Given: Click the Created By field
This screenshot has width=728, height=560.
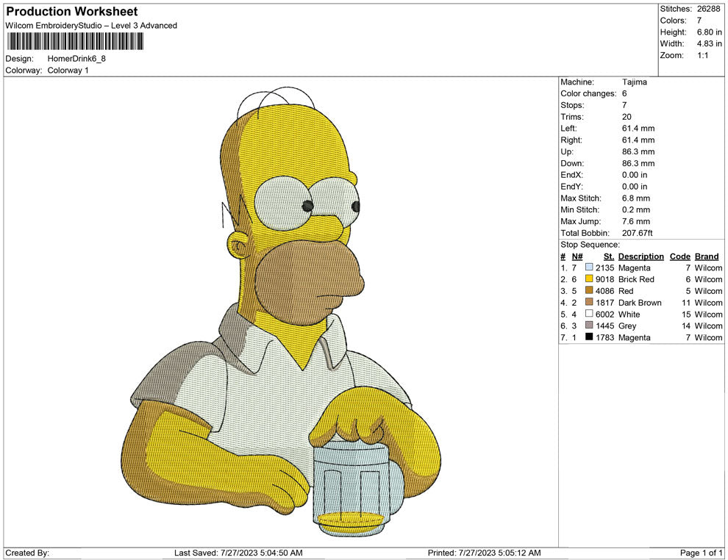Looking at the screenshot, I should point(29,553).
